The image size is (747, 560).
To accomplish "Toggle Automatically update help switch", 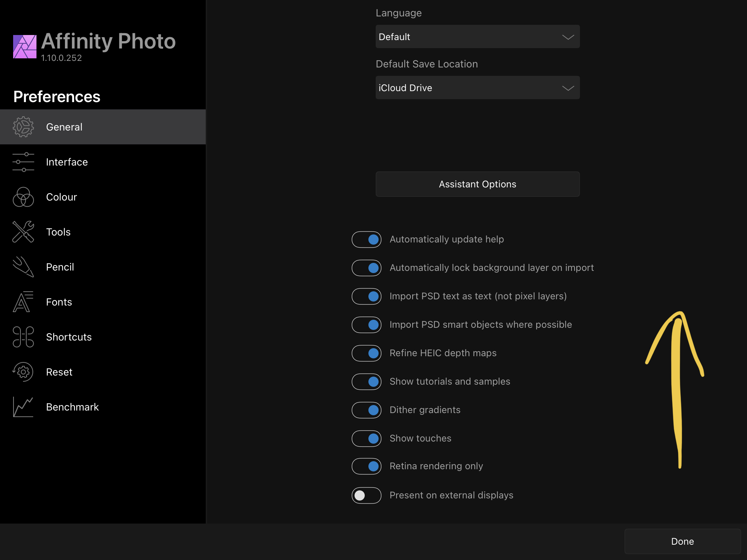I will [x=367, y=240].
